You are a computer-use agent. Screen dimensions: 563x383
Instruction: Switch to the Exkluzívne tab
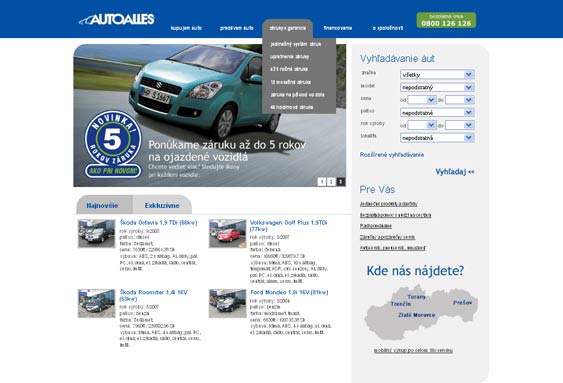162,205
